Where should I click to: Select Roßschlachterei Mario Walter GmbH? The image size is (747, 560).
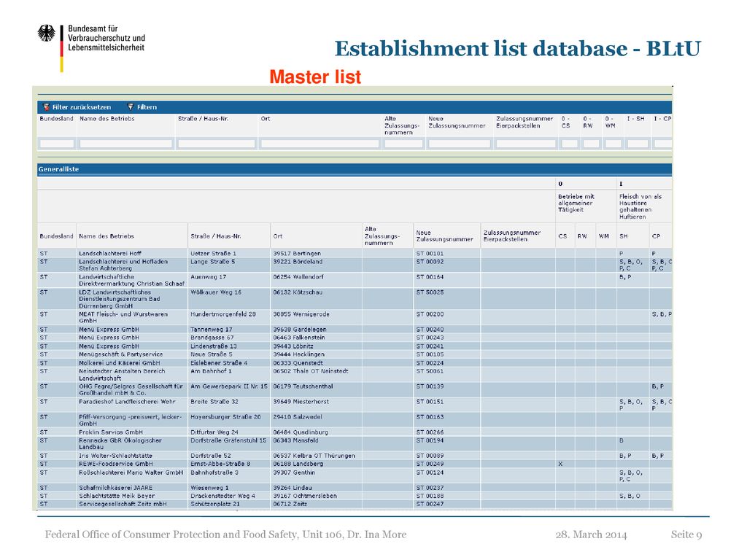click(x=355, y=475)
